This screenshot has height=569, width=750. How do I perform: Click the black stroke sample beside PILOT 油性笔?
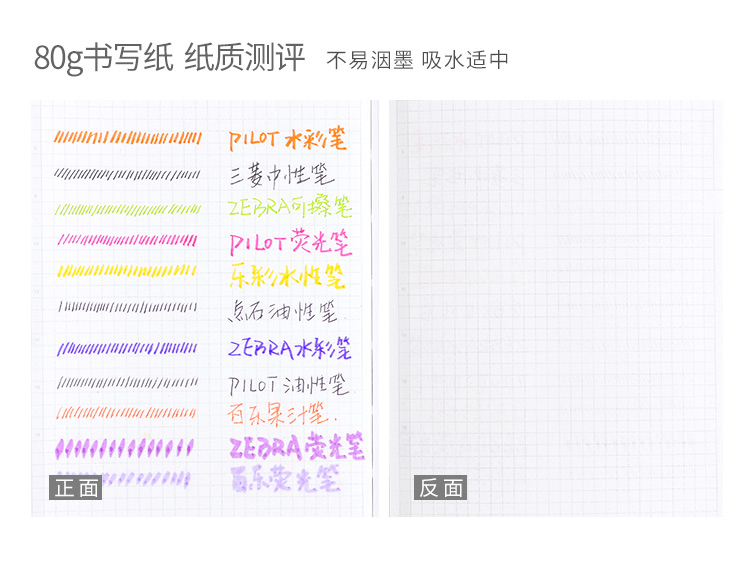[x=128, y=383]
